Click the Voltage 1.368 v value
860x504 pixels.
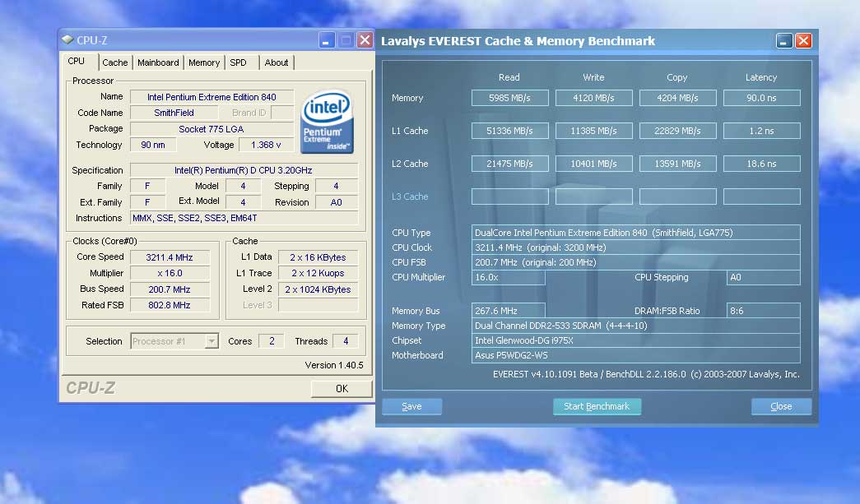(266, 146)
